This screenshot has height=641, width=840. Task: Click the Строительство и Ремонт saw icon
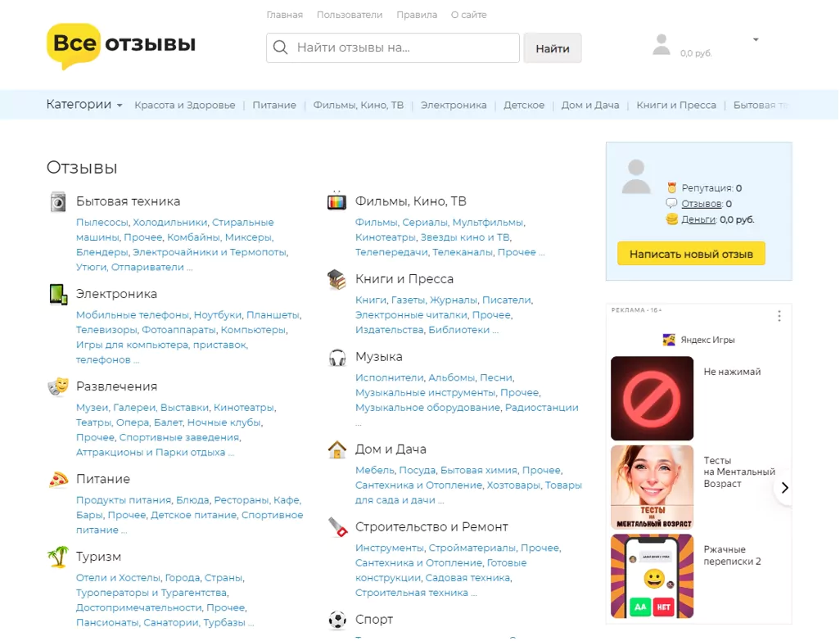tap(337, 527)
